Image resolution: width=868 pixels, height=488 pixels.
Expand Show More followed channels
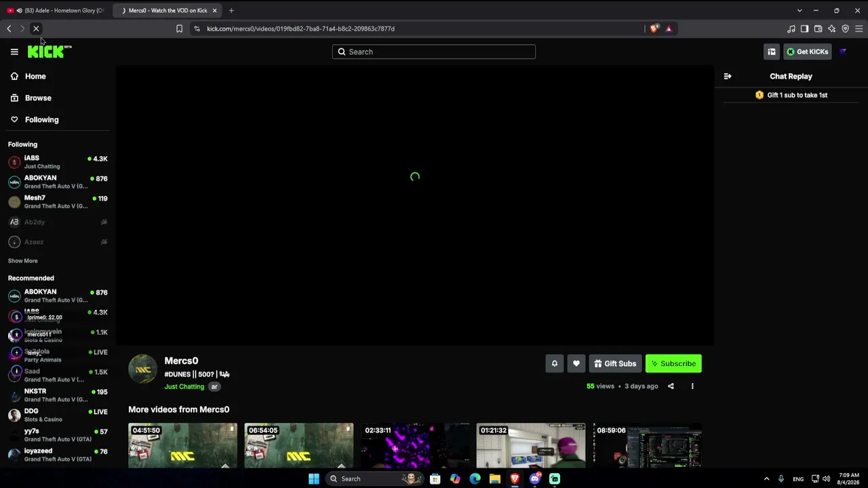coord(22,261)
